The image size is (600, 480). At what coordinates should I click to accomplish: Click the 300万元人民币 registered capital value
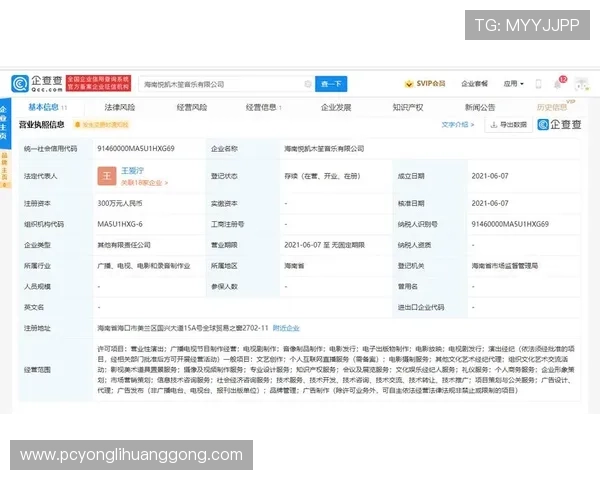click(x=120, y=203)
